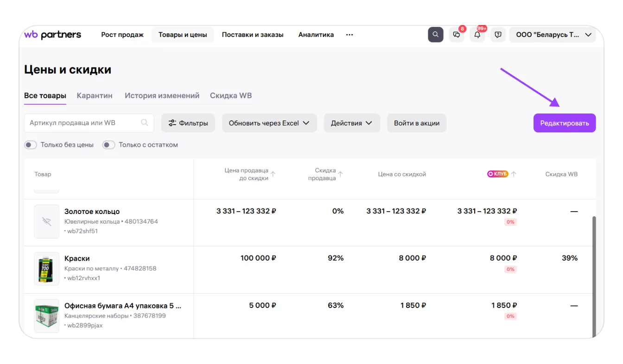Click the search magnifier icon in header
The height and width of the screenshot is (364, 623).
click(435, 35)
